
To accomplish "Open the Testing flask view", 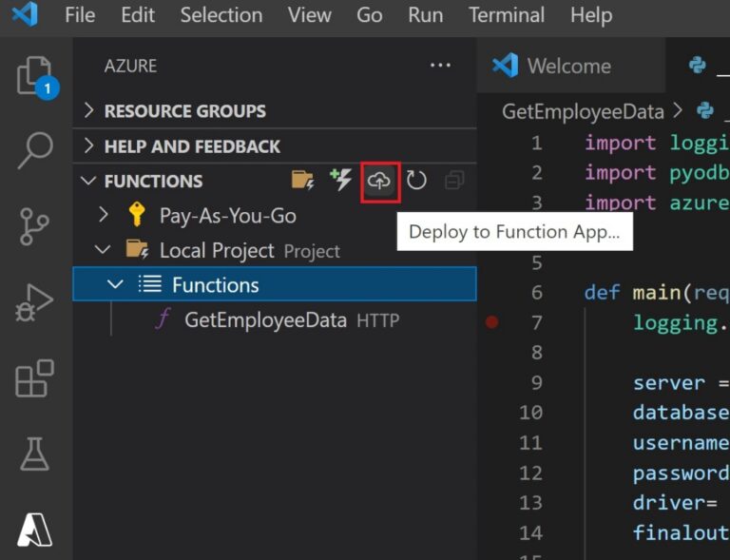I will [35, 454].
